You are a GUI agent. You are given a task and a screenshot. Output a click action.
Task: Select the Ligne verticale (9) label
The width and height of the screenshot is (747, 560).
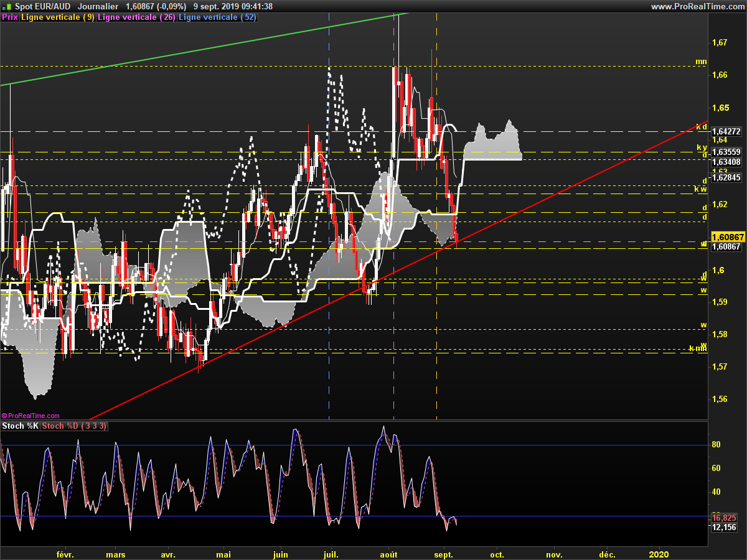tap(58, 17)
